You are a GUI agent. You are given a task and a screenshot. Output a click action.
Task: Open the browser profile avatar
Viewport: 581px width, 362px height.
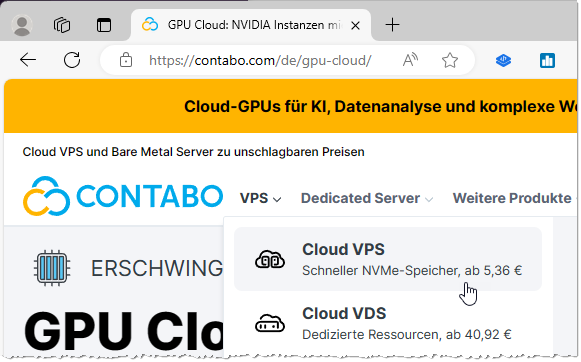click(x=22, y=25)
